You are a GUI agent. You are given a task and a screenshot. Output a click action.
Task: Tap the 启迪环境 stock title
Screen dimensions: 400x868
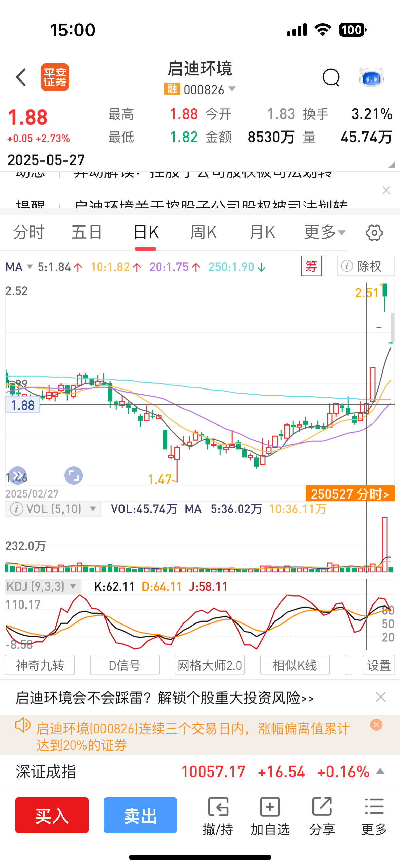click(200, 68)
